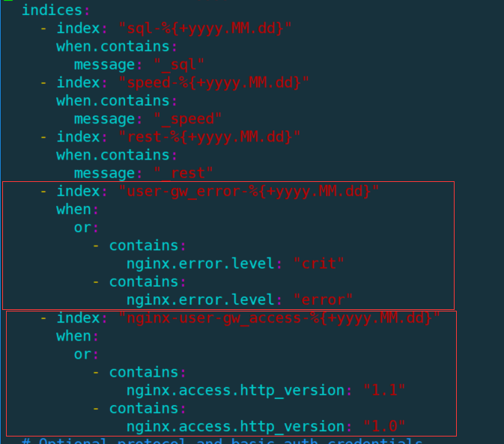Image resolution: width=504 pixels, height=444 pixels.
Task: Click the "error" level value
Action: [323, 300]
